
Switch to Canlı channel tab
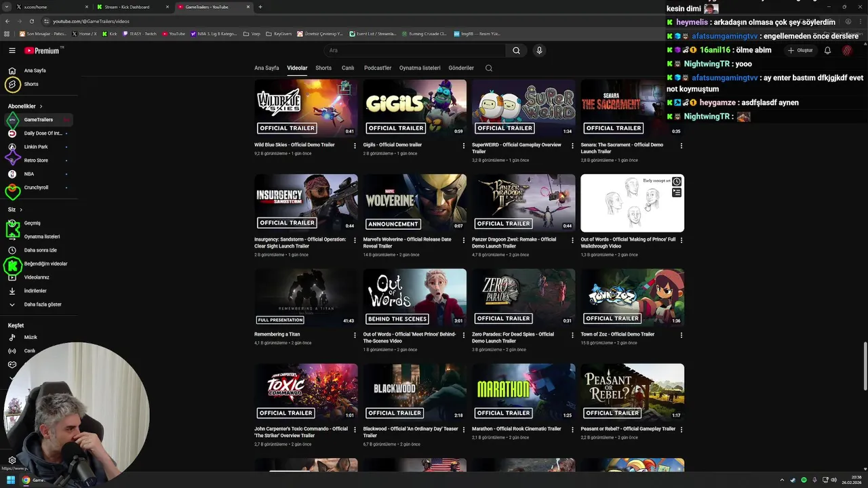[x=348, y=68]
